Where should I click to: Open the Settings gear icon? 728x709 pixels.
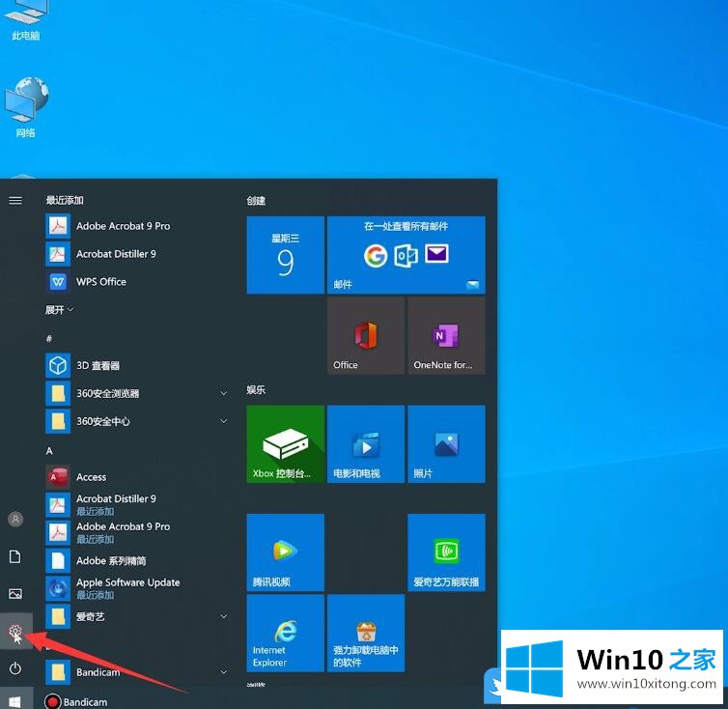[15, 631]
